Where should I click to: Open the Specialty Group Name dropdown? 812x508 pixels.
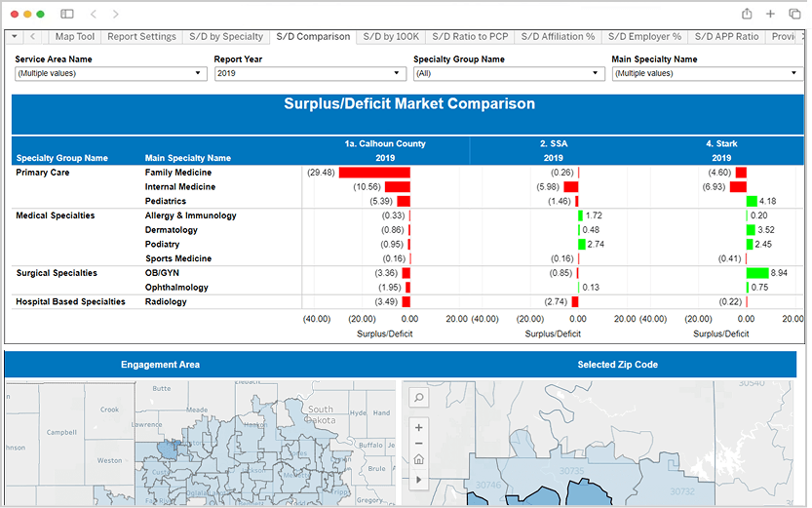[x=509, y=73]
